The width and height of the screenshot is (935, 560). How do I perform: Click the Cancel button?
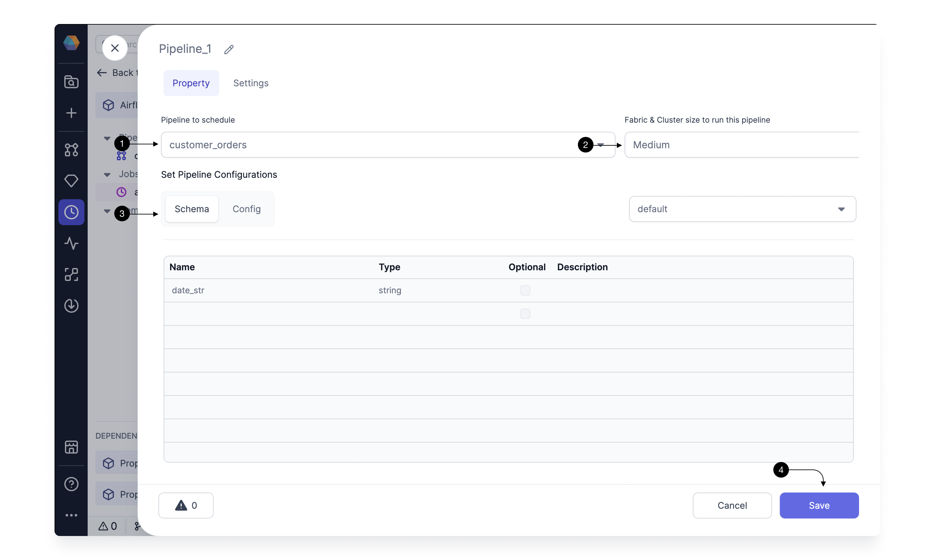point(732,505)
